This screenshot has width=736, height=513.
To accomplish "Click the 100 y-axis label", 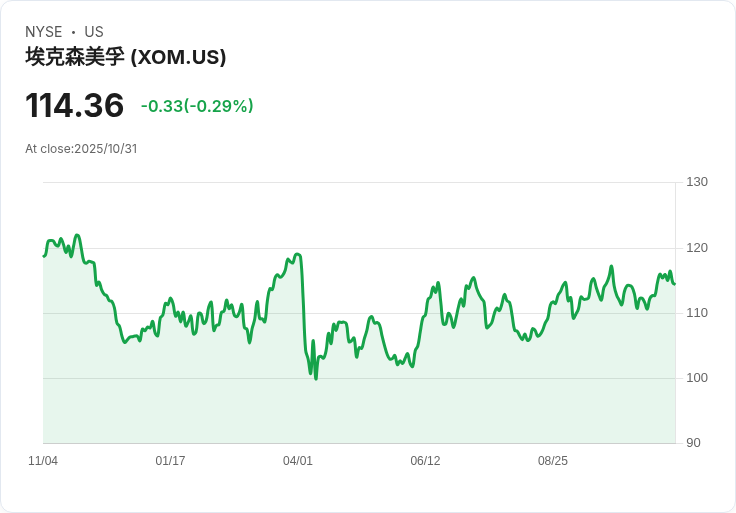I will coord(697,378).
